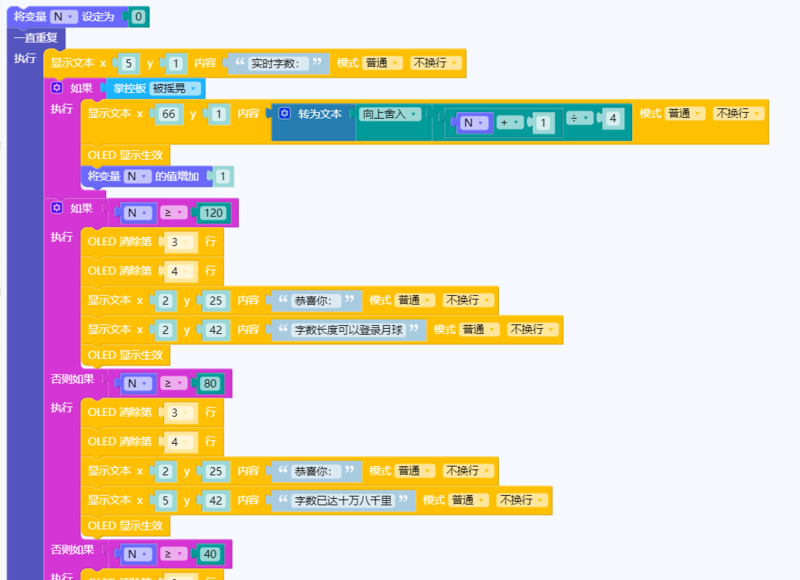
Task: Click gear icon on the N ≥ 120 if block
Action: (57, 208)
